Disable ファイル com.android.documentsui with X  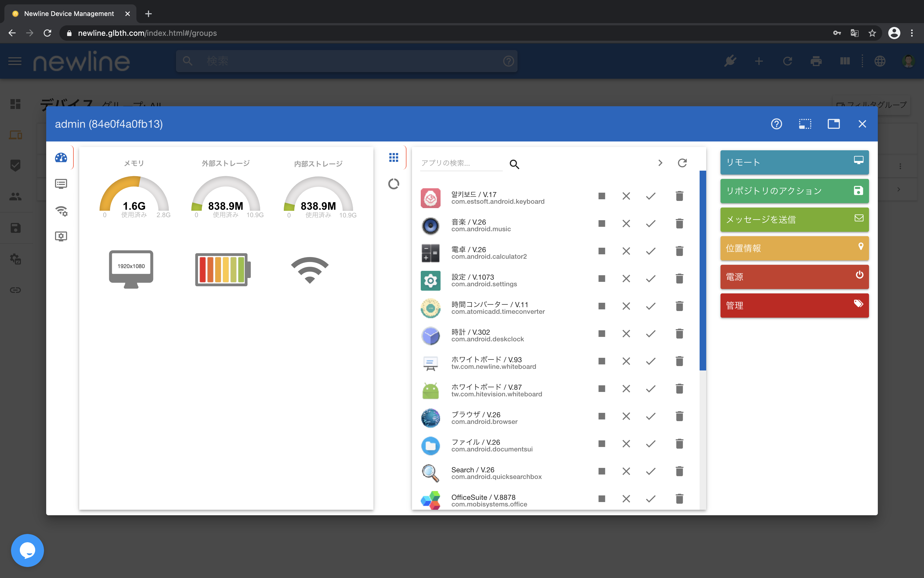(x=626, y=444)
